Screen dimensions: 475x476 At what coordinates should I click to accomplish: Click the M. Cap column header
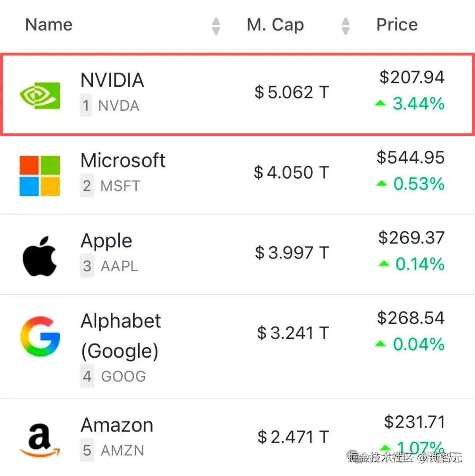click(x=275, y=25)
